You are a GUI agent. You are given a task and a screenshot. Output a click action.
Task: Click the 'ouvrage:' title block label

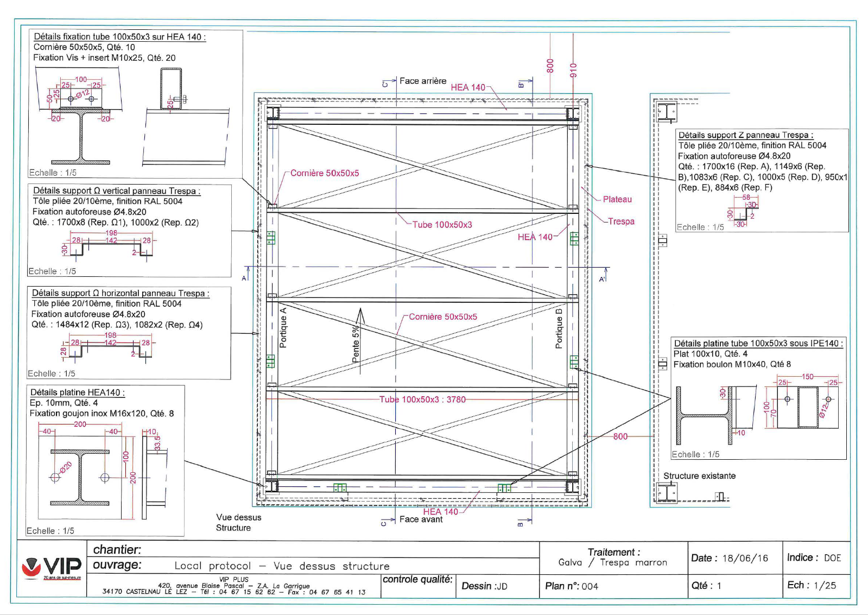tap(117, 565)
